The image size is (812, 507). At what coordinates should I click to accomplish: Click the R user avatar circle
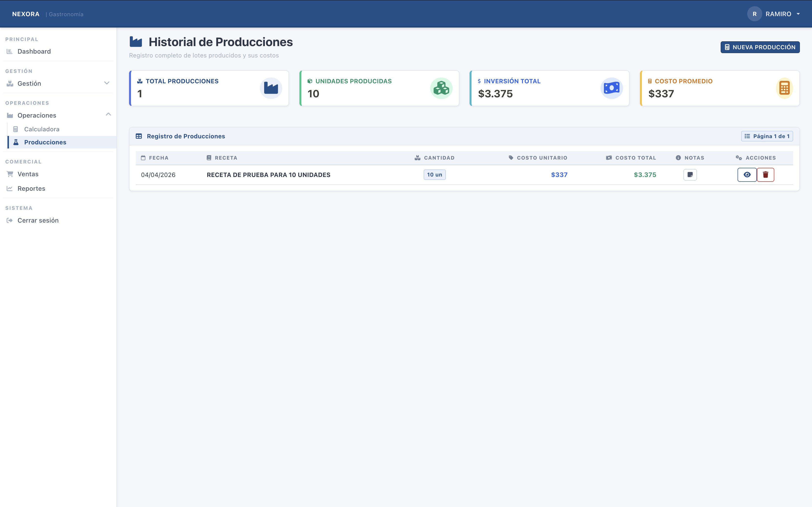(x=754, y=14)
